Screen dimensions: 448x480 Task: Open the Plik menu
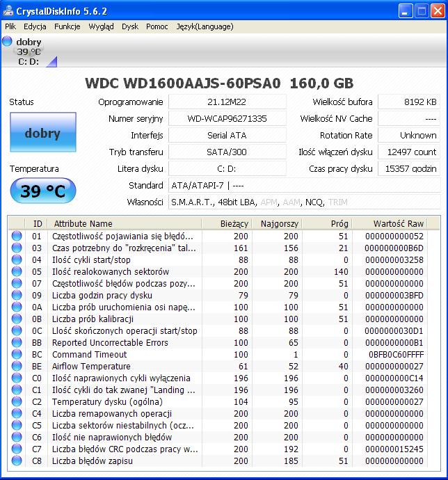click(x=10, y=26)
